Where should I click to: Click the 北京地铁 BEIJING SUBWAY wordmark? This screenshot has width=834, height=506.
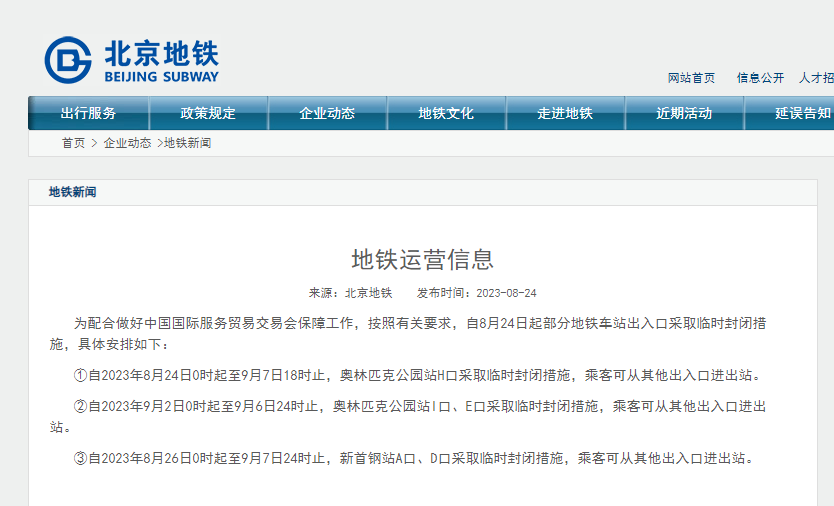click(162, 61)
